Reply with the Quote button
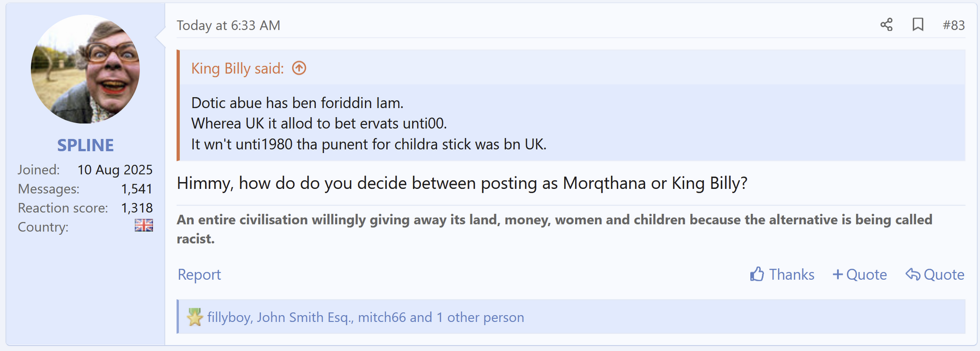 (x=935, y=274)
